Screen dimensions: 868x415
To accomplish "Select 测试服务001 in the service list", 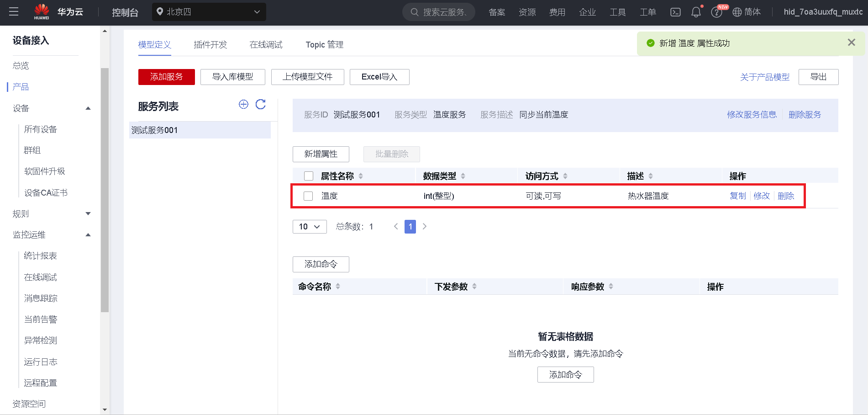I will coord(200,130).
